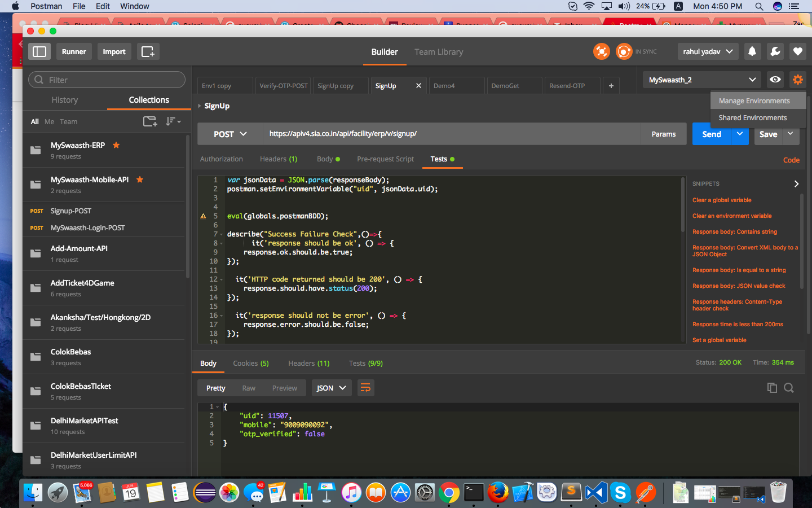Open Skype from the dock
This screenshot has width=812, height=508.
[x=620, y=493]
